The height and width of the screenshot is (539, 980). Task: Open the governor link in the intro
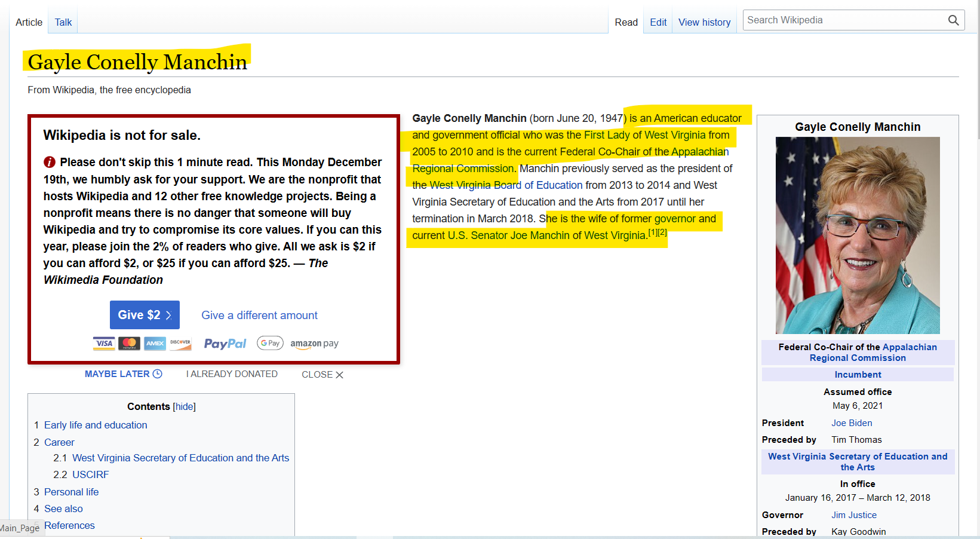[675, 219]
